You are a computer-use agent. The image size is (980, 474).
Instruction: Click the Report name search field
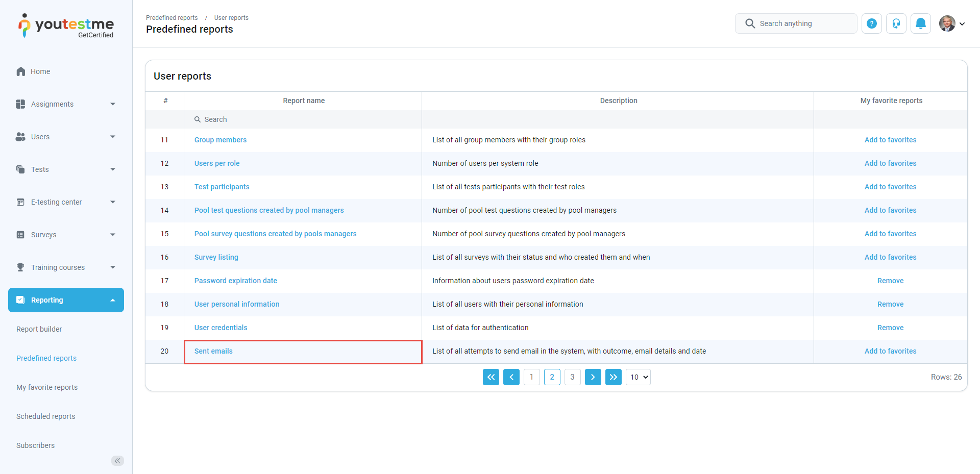(x=303, y=119)
